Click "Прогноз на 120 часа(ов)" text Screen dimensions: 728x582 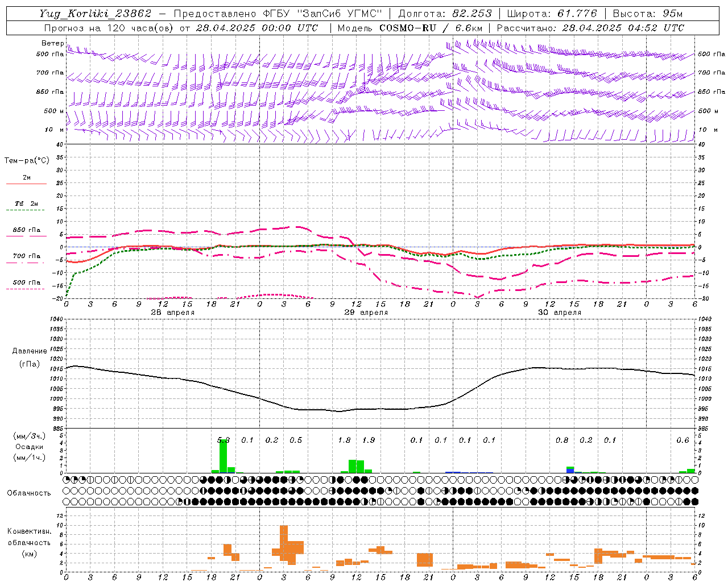click(109, 28)
